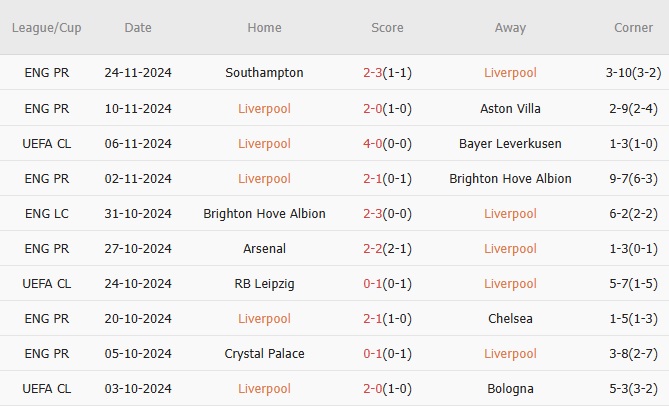
Task: Select the Score column header
Action: (x=385, y=28)
